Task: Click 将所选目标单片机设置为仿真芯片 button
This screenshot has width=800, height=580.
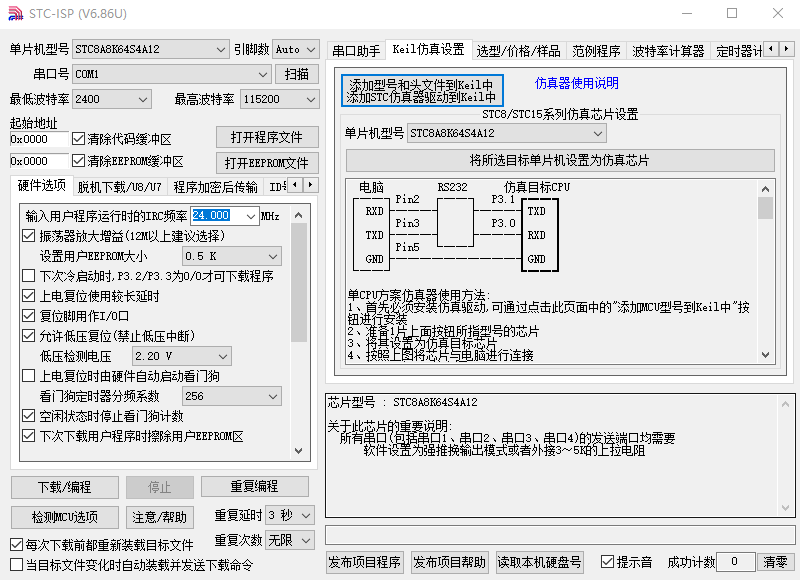Action: [x=560, y=161]
